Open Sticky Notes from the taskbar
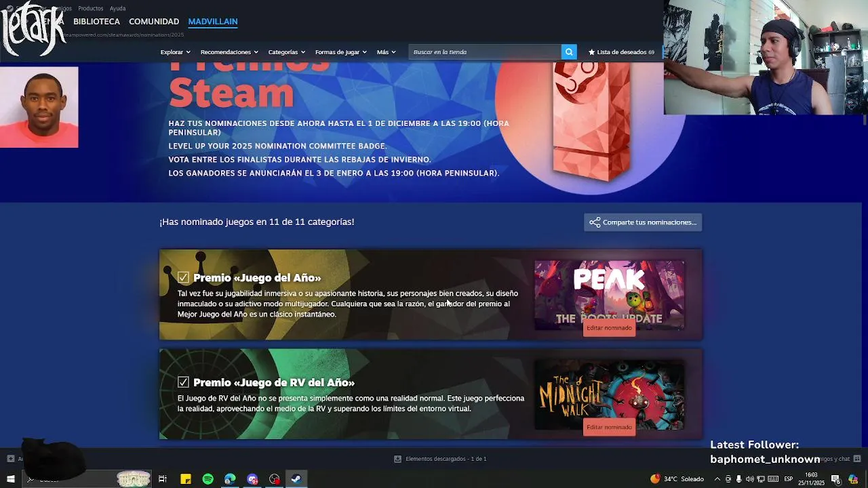The image size is (868, 488). 186,479
